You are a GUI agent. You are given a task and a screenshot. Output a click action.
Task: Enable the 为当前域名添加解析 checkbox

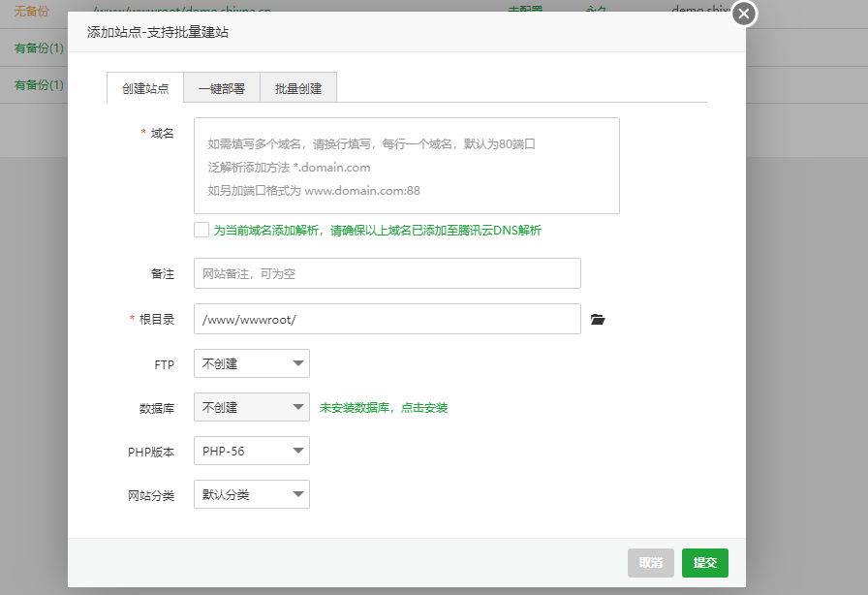click(201, 231)
